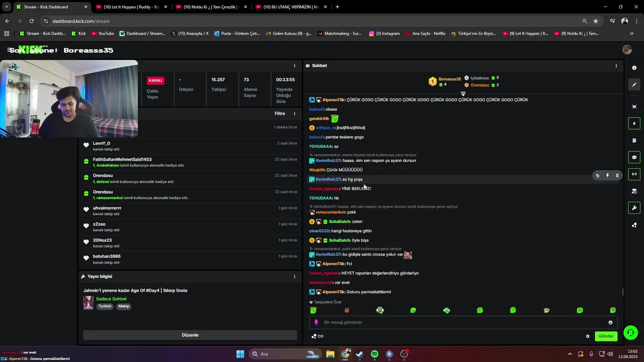Open Windows Start menu

pos(240,354)
